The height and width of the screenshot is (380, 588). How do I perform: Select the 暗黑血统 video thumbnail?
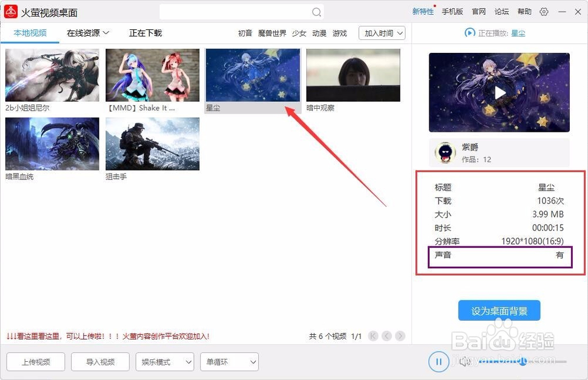pos(52,144)
